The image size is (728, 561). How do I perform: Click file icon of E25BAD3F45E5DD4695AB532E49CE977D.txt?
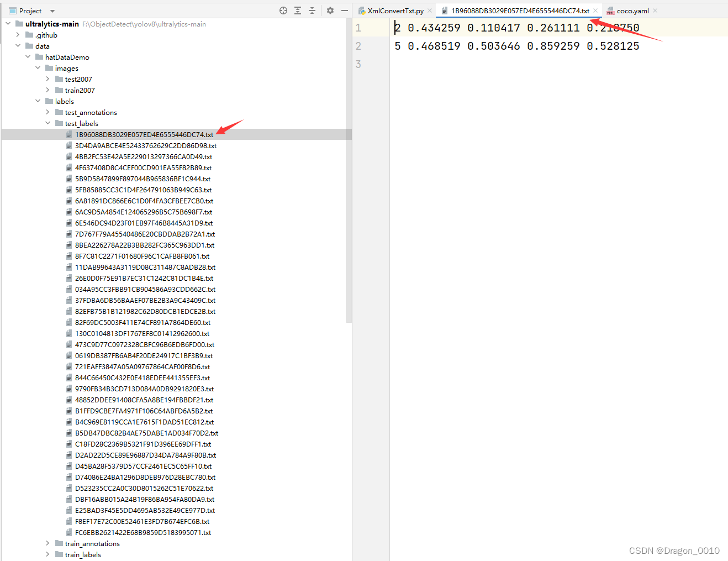69,510
